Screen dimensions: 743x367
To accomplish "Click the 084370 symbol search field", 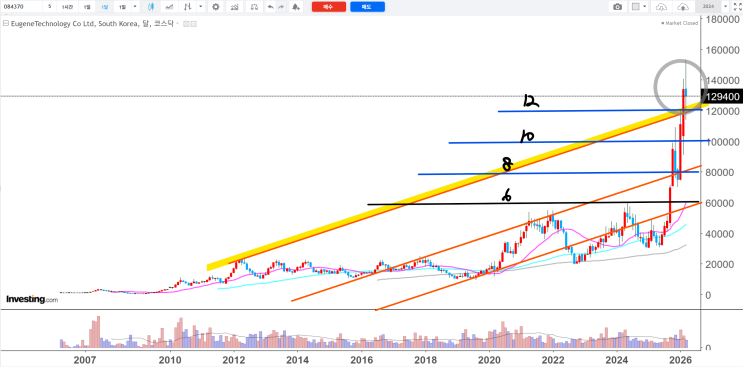I will pyautogui.click(x=21, y=7).
